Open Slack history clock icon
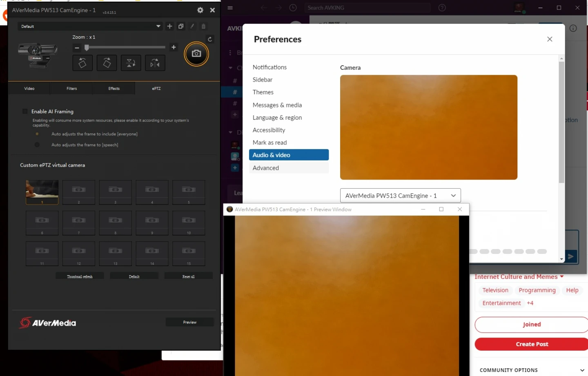Viewport: 588px width, 376px height. point(293,8)
